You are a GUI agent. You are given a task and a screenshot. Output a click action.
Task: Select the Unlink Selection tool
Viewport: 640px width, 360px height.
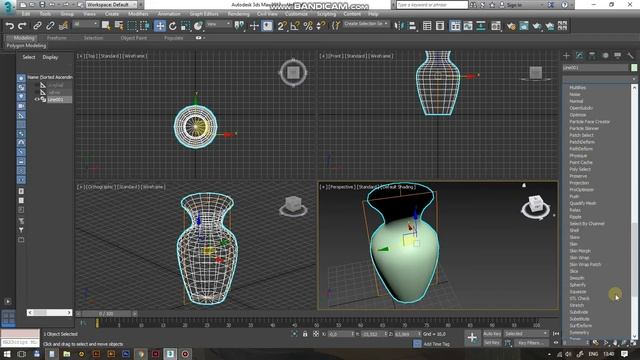tap(50, 26)
